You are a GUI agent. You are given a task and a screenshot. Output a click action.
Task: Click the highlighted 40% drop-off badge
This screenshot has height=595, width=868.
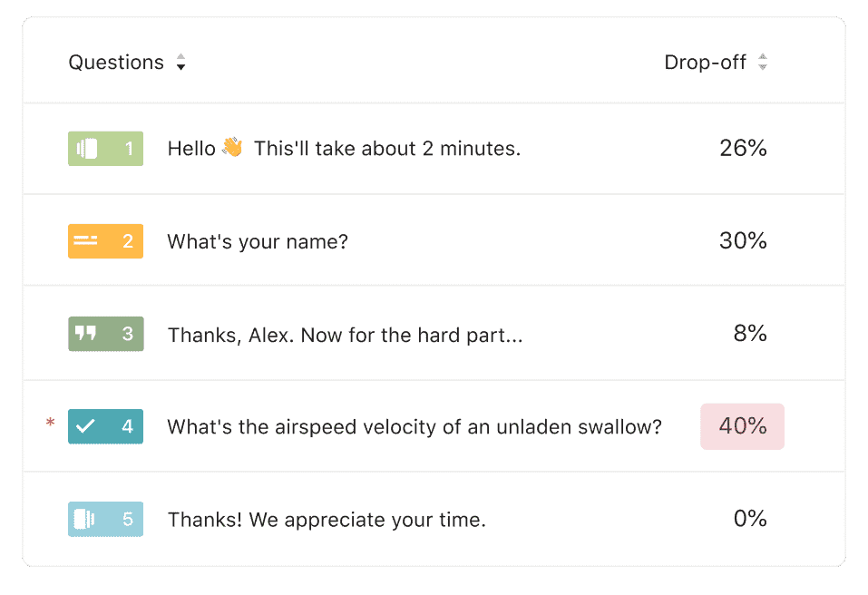pos(742,426)
